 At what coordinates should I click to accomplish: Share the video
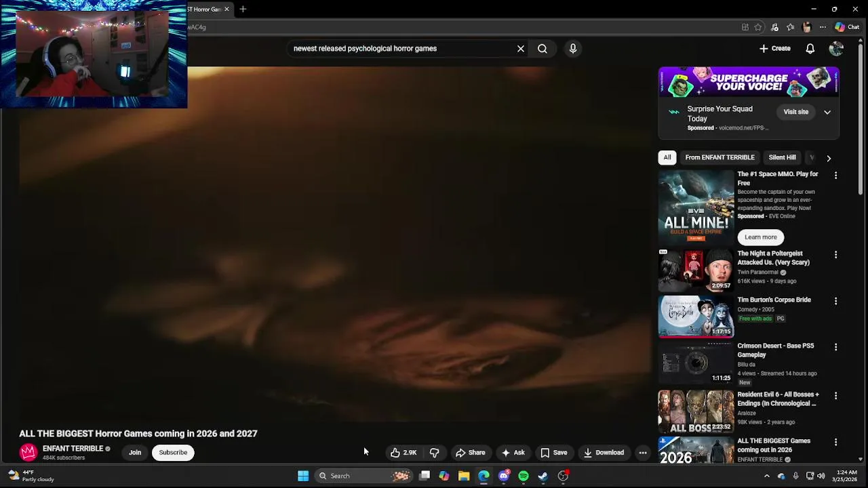(x=470, y=453)
